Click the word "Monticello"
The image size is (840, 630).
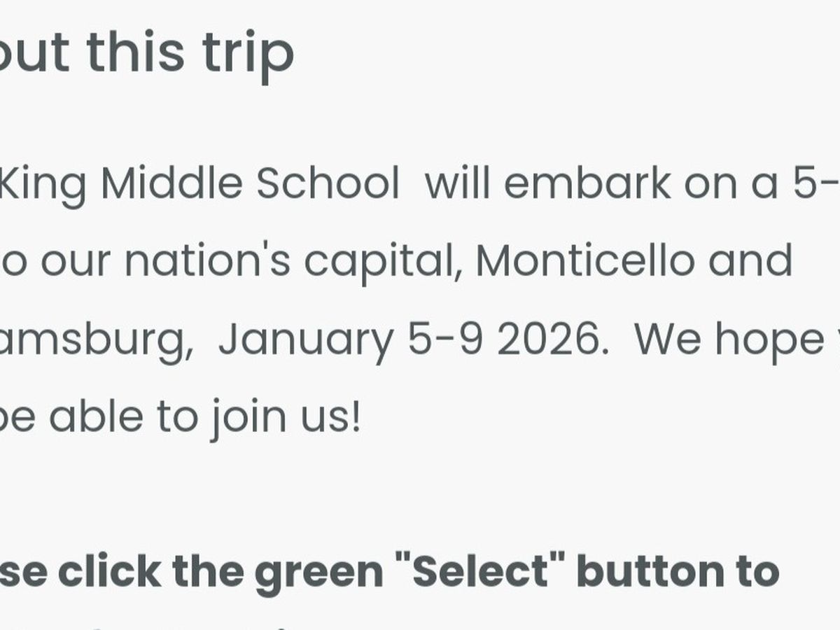(x=585, y=261)
